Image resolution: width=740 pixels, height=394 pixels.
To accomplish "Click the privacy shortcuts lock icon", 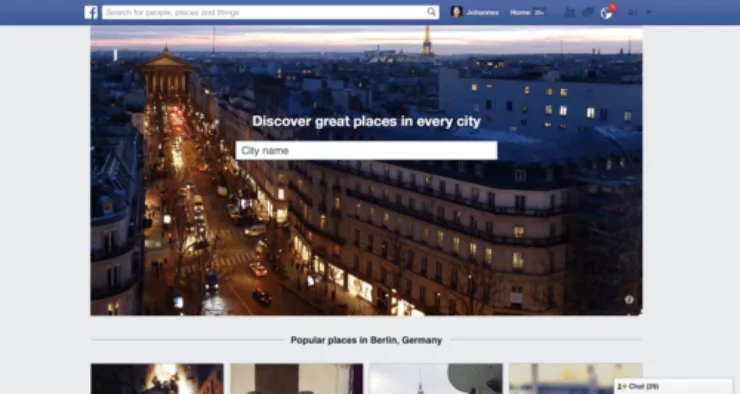I will pos(632,12).
